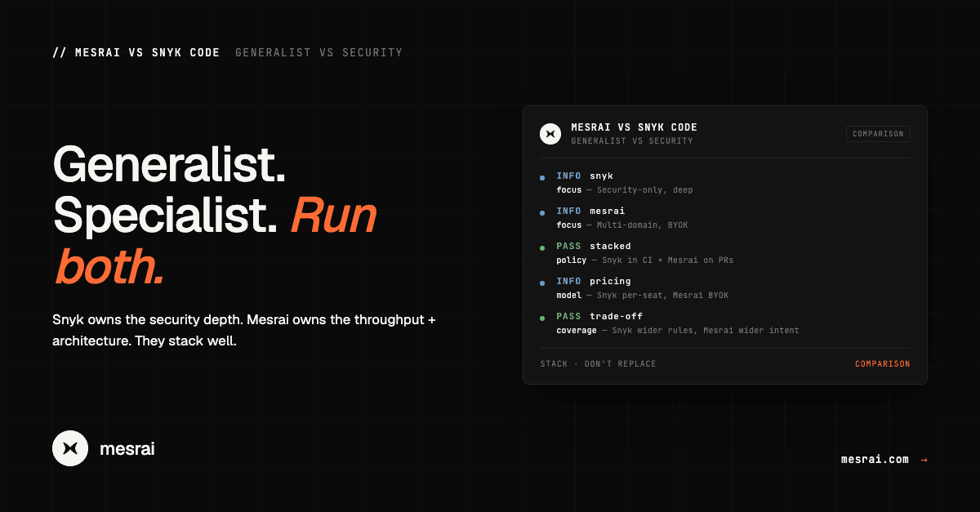Click the paragraph 'Snyk owns the security depth'
Image resolution: width=980 pixels, height=512 pixels.
tap(244, 330)
